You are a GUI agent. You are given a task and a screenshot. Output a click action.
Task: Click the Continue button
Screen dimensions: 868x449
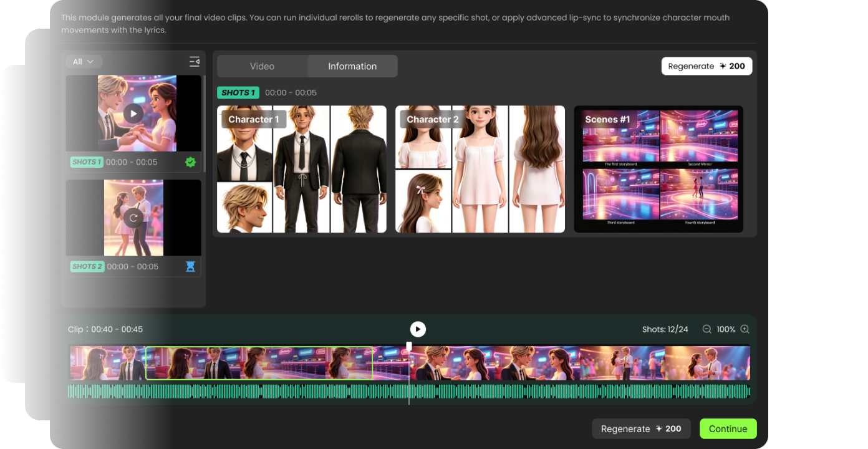[x=728, y=429]
